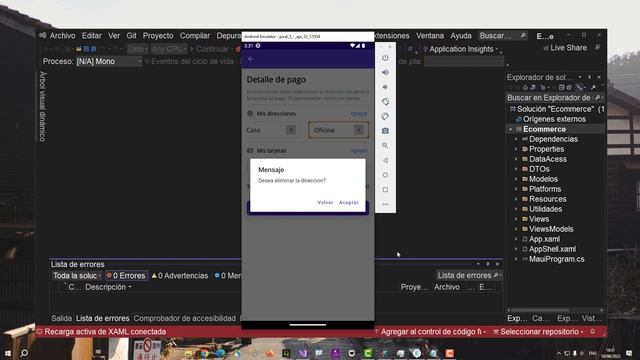This screenshot has width=640, height=360.
Task: Click the Buscar en Explorador search field
Action: point(550,98)
